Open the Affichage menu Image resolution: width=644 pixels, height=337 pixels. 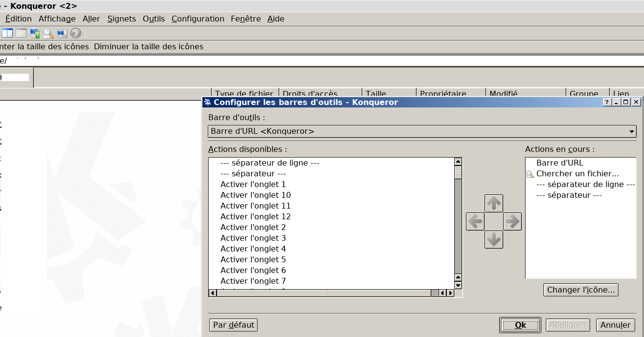(57, 19)
